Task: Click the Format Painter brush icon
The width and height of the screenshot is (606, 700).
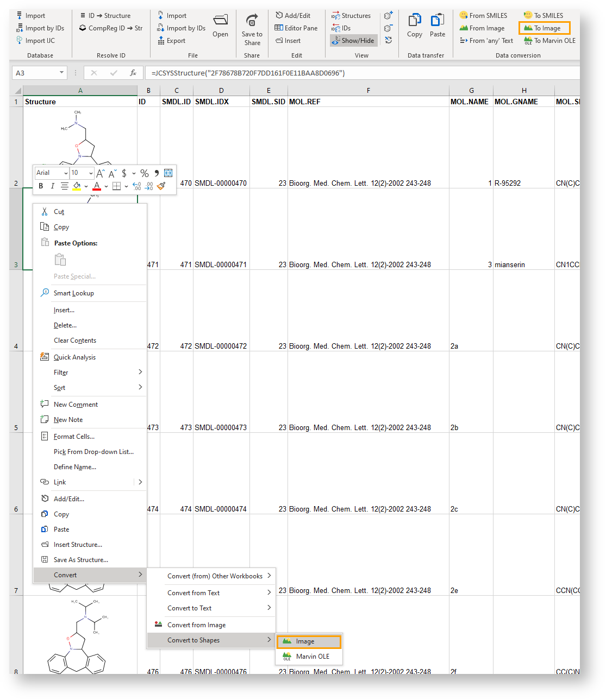Action: (161, 186)
